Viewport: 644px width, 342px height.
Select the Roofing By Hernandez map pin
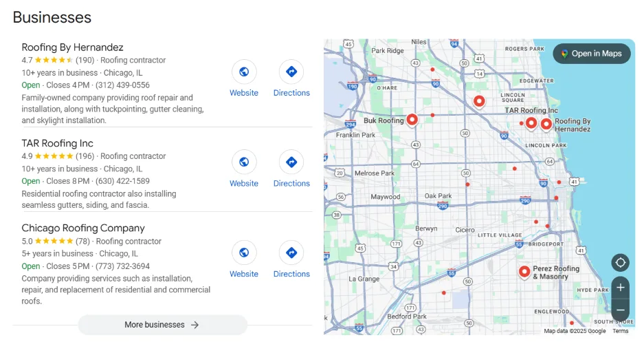pyautogui.click(x=546, y=124)
